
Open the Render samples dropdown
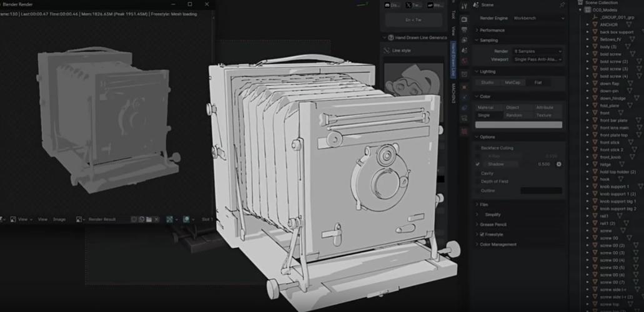coord(537,51)
